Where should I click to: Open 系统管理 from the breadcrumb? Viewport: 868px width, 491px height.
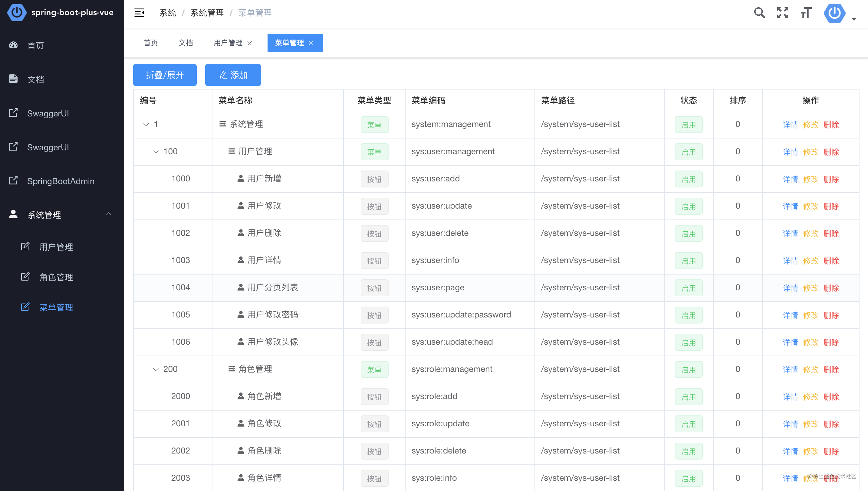207,13
